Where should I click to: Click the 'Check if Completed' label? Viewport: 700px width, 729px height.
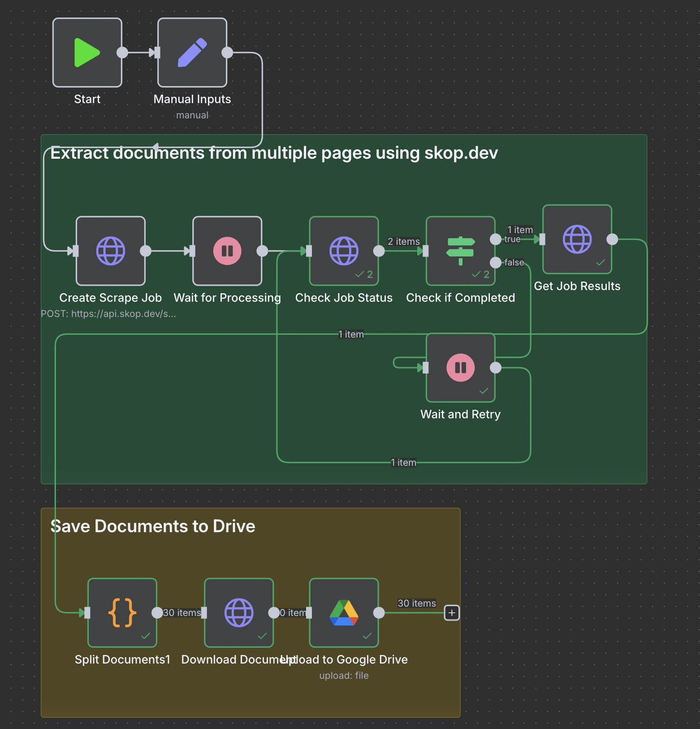point(460,298)
